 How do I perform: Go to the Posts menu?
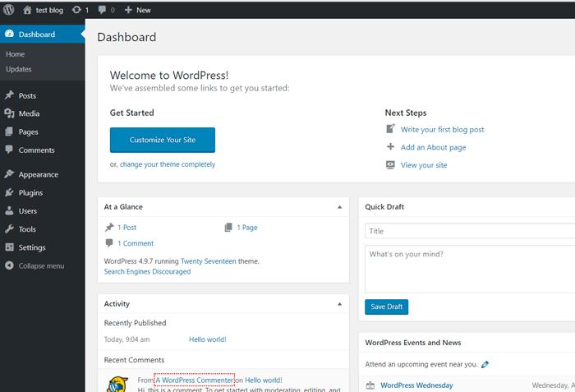[27, 95]
